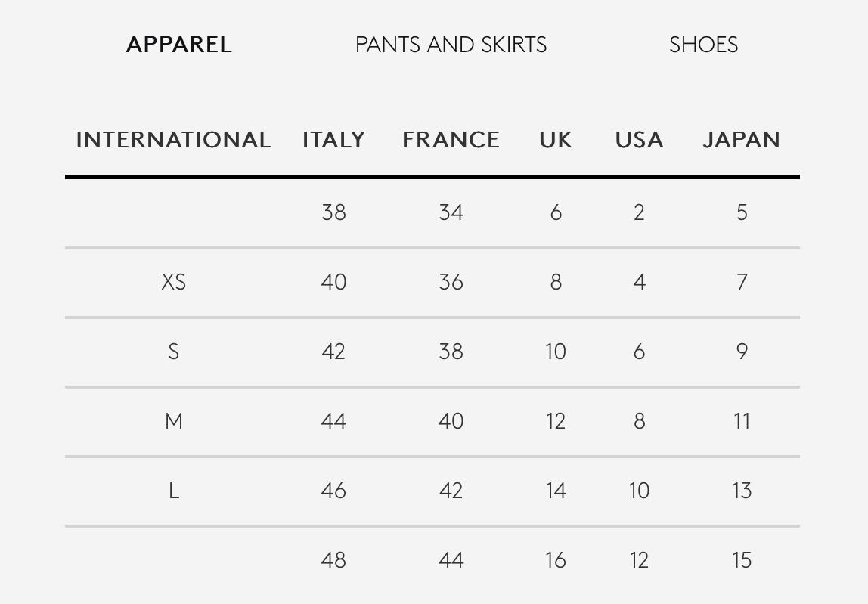868x604 pixels.
Task: Click Japan size 7 in XS row
Action: point(741,282)
